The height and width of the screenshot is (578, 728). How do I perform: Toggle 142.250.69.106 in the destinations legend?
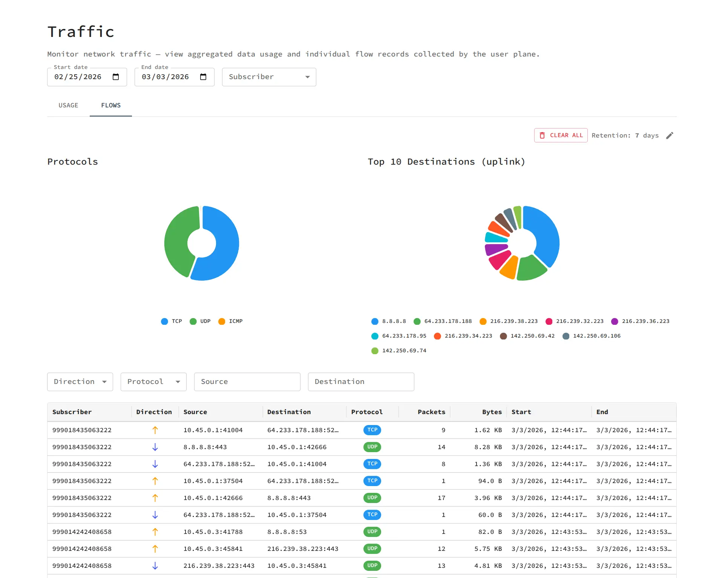pos(591,336)
